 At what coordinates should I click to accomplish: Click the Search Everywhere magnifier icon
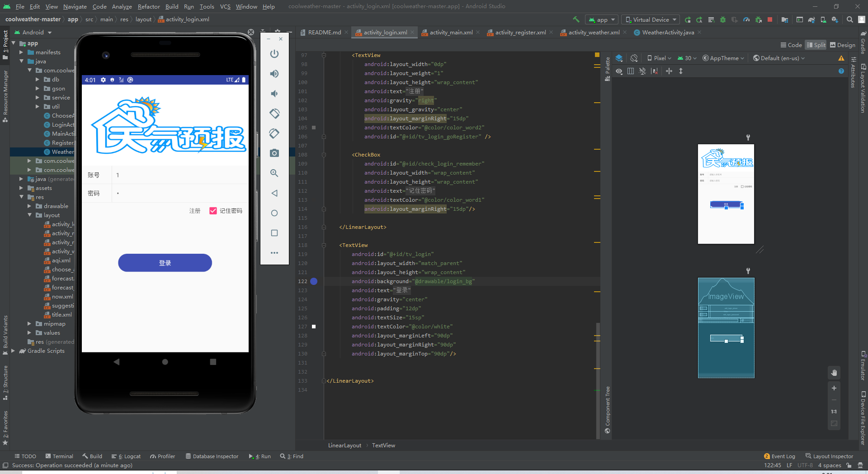(850, 19)
